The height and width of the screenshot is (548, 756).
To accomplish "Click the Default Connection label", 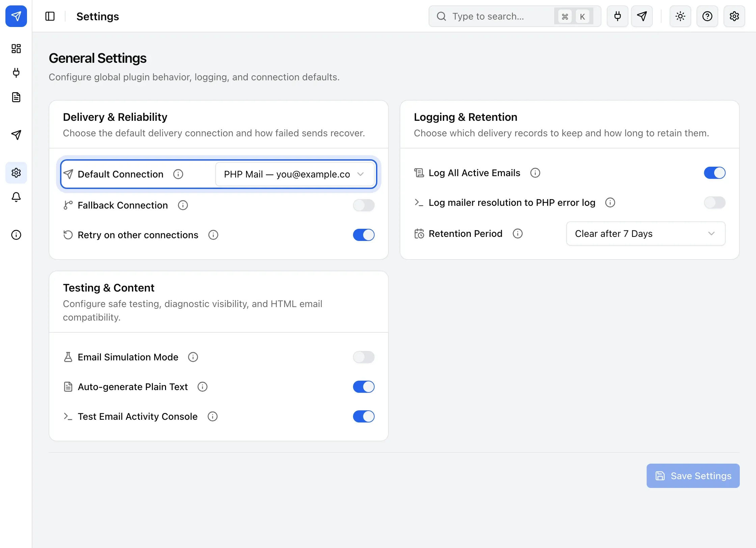I will (x=120, y=174).
